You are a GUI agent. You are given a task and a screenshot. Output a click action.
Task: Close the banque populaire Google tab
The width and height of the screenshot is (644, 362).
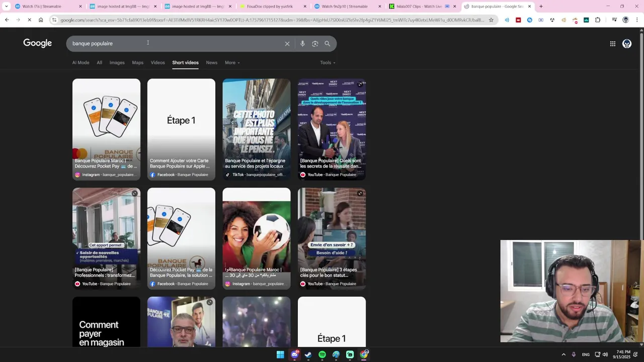tap(529, 7)
